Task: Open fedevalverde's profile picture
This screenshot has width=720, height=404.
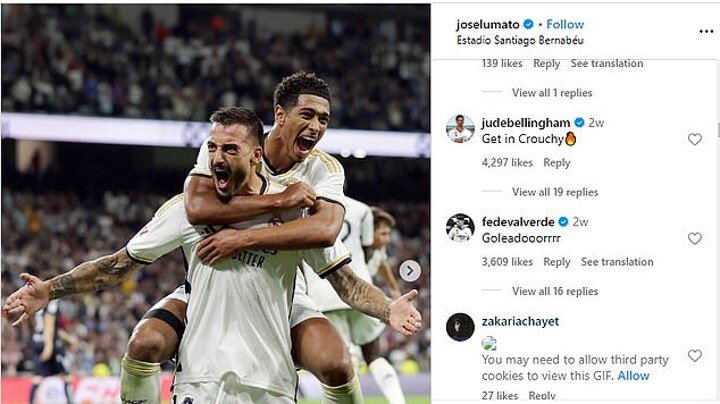Action: [460, 228]
